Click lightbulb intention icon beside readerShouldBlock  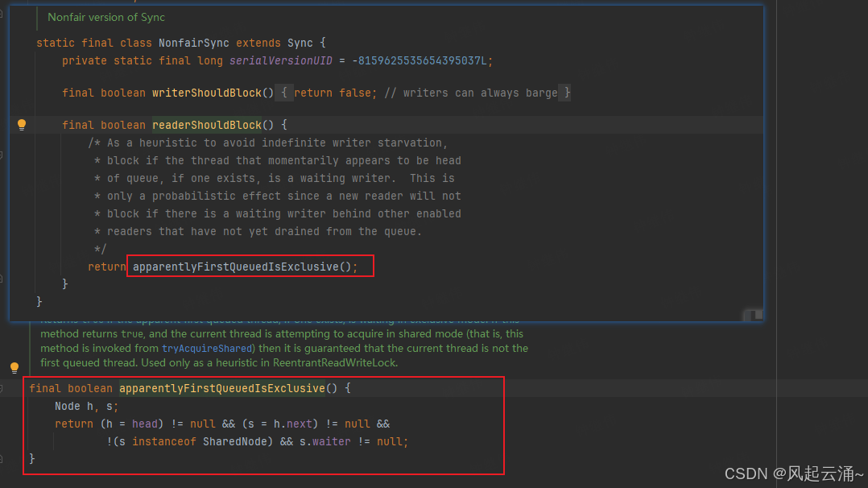pos(21,125)
